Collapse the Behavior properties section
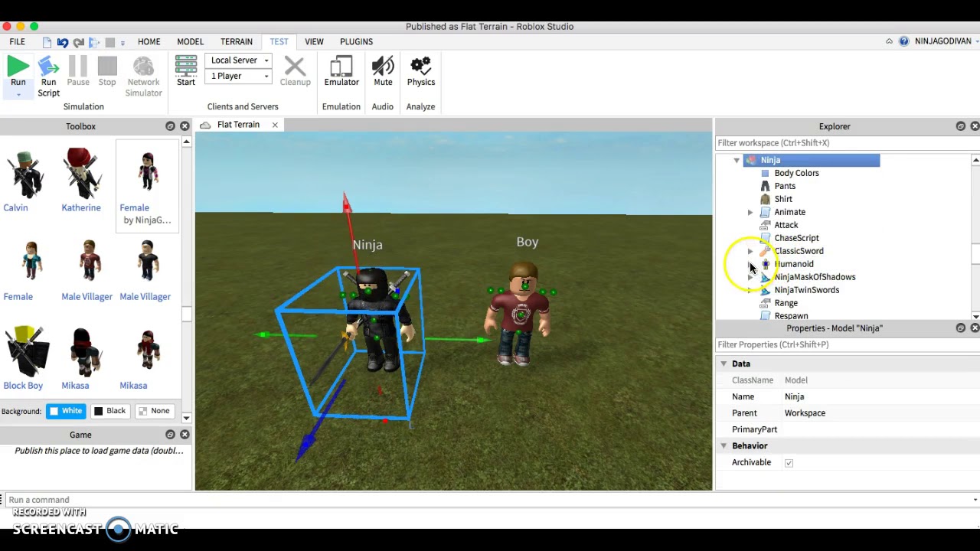 724,445
